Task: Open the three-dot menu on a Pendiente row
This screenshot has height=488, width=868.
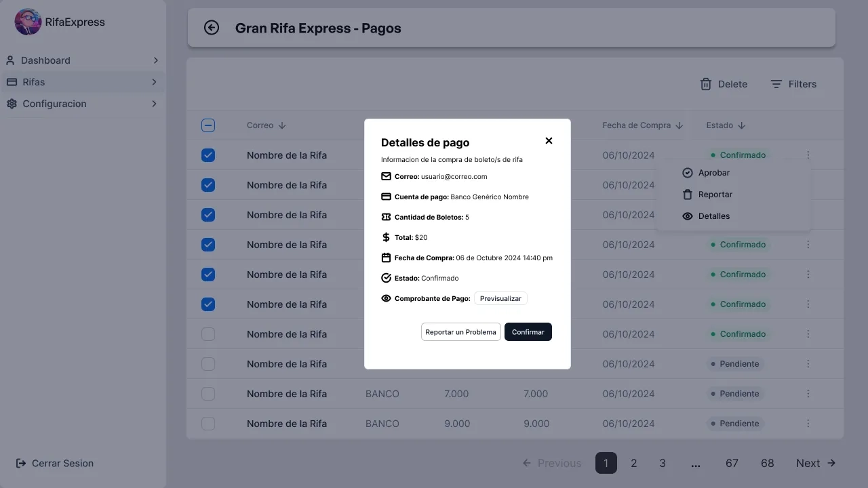Action: (x=808, y=364)
